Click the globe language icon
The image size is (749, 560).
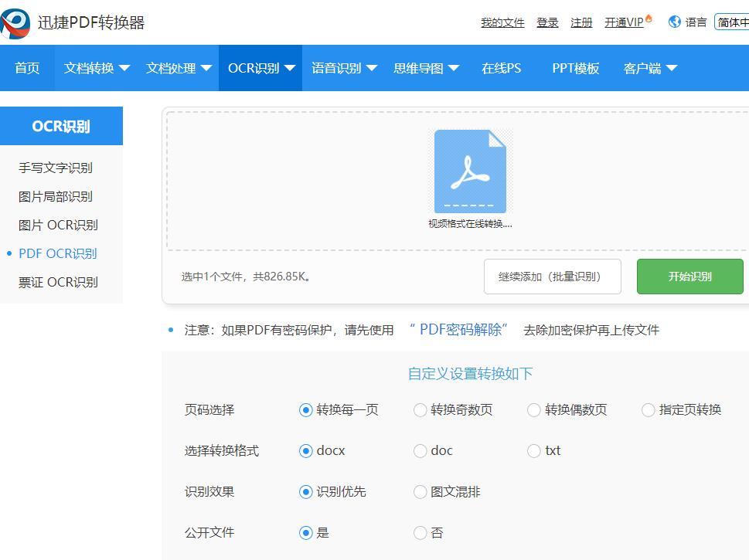[x=675, y=22]
